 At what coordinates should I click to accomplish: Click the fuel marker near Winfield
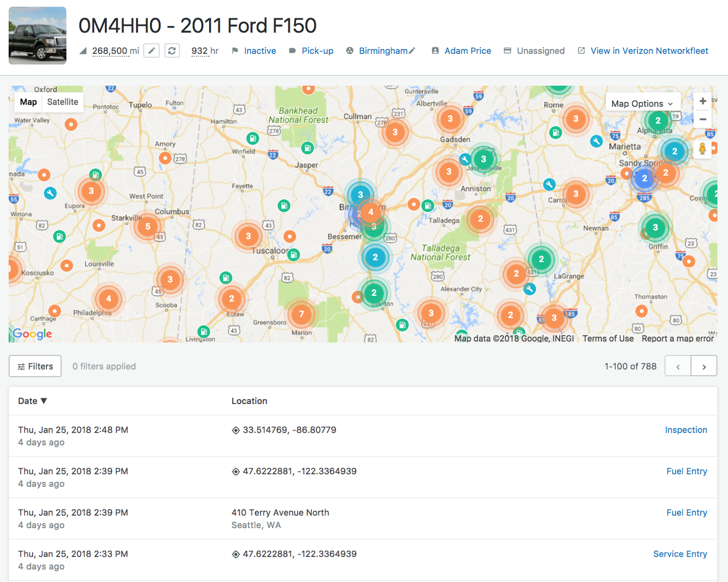pyautogui.click(x=252, y=139)
